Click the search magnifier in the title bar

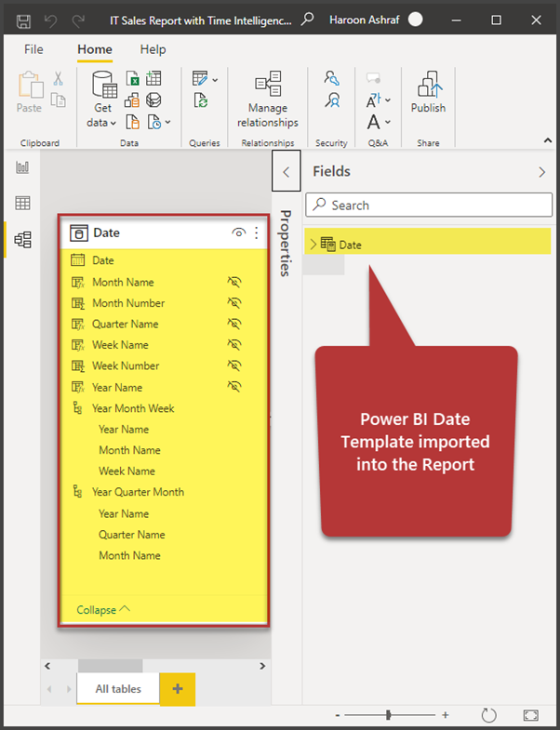(x=307, y=20)
